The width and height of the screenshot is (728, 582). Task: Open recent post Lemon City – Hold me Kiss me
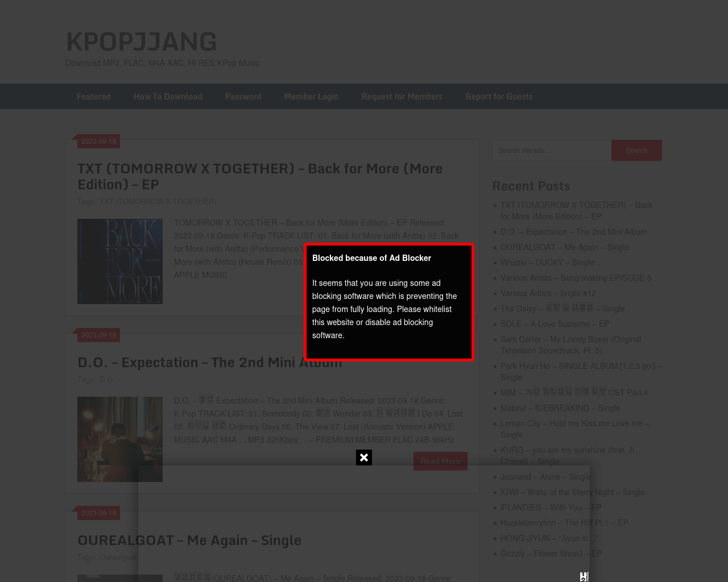tap(574, 429)
